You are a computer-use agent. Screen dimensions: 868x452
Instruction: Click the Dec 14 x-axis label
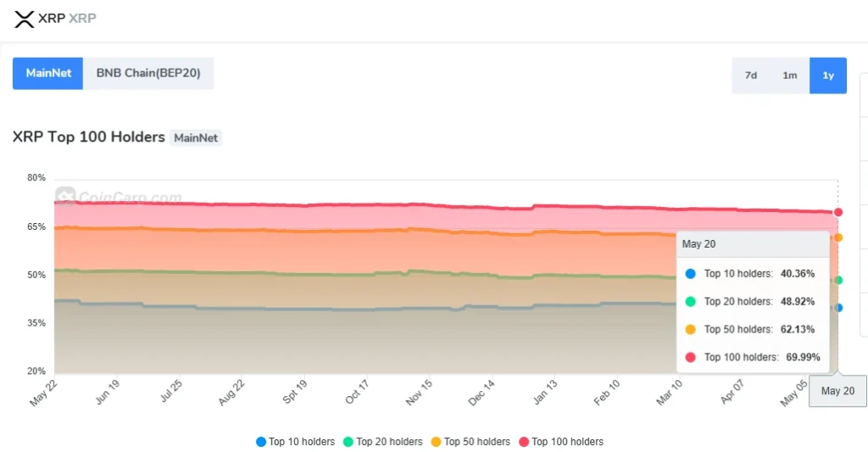click(x=481, y=393)
